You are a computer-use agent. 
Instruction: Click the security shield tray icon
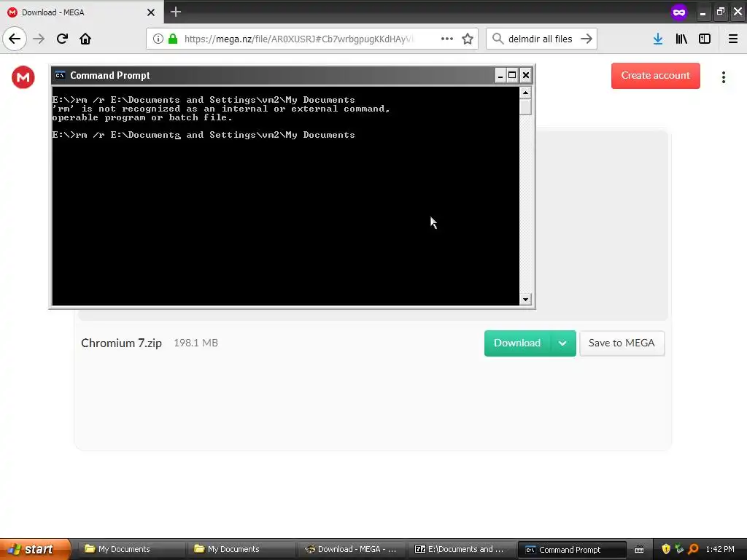point(666,549)
